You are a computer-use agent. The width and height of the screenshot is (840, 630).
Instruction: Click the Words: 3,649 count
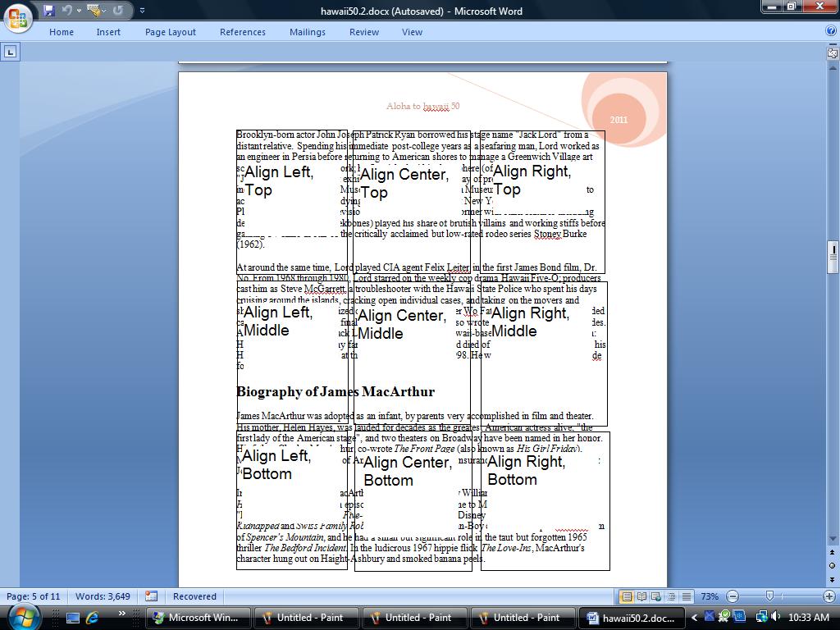(103, 596)
